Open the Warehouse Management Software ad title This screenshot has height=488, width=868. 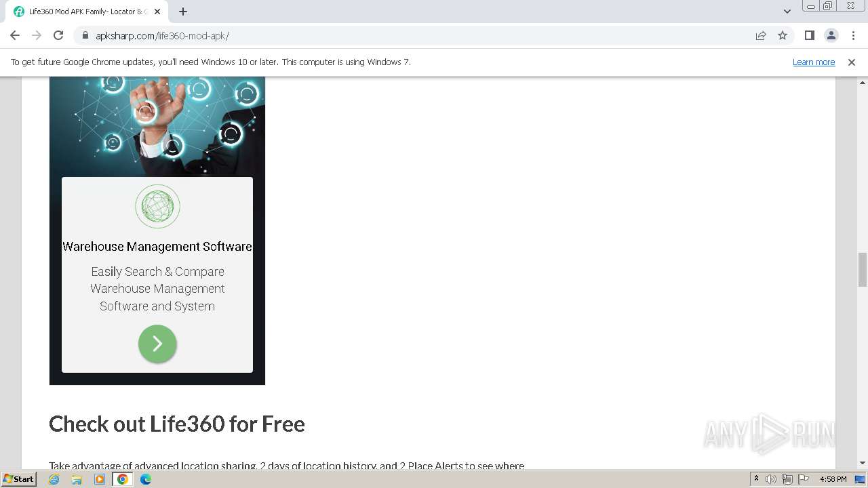157,246
